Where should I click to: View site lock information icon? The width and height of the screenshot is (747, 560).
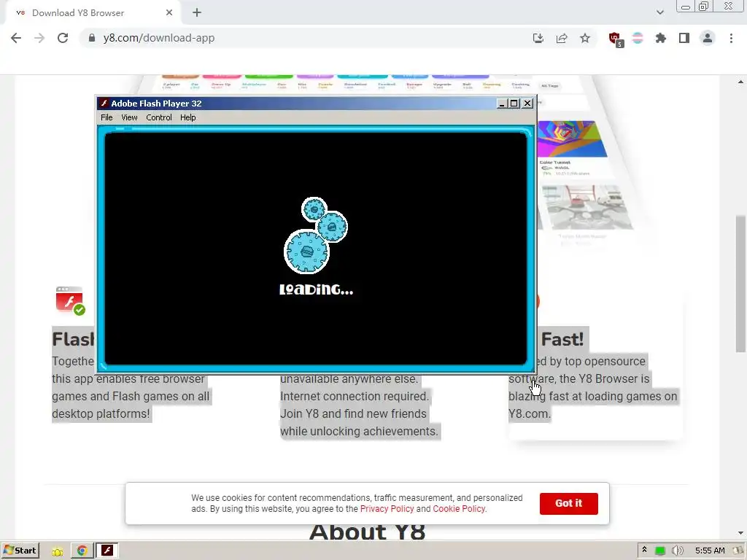pos(92,38)
